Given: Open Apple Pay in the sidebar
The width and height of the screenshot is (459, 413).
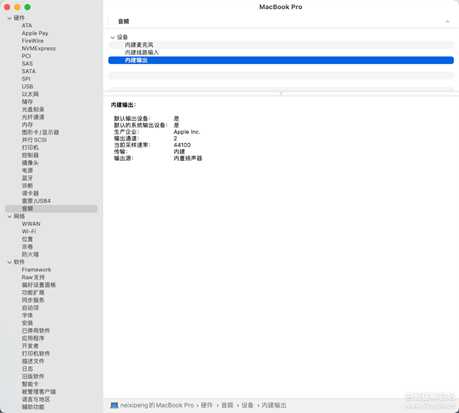Looking at the screenshot, I should coord(35,33).
